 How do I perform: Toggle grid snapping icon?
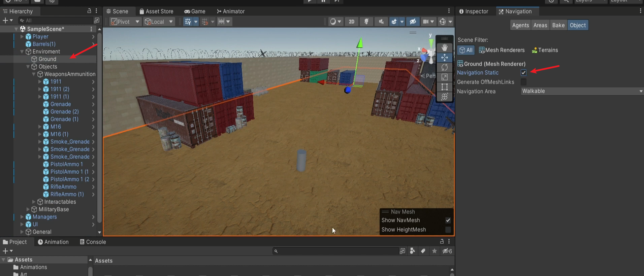click(204, 22)
